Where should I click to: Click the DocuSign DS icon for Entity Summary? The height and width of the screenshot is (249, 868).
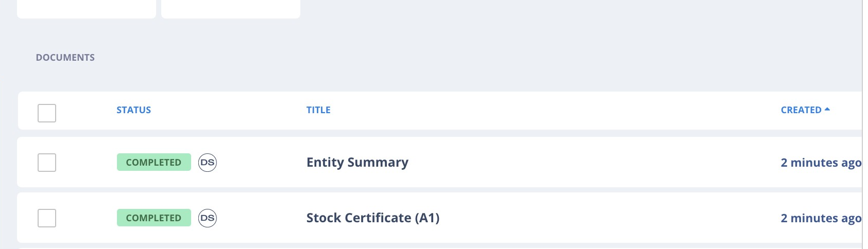(208, 163)
